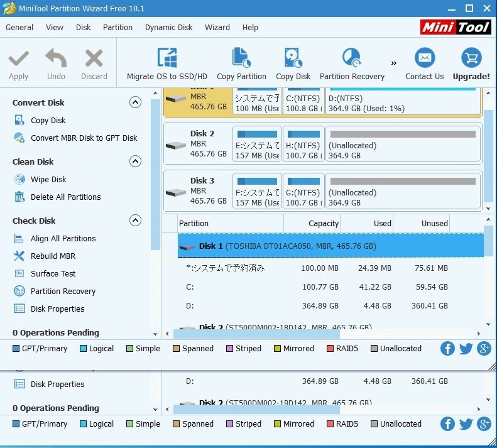497x448 pixels.
Task: Open the Twitter link in the front window
Action: [x=466, y=349]
